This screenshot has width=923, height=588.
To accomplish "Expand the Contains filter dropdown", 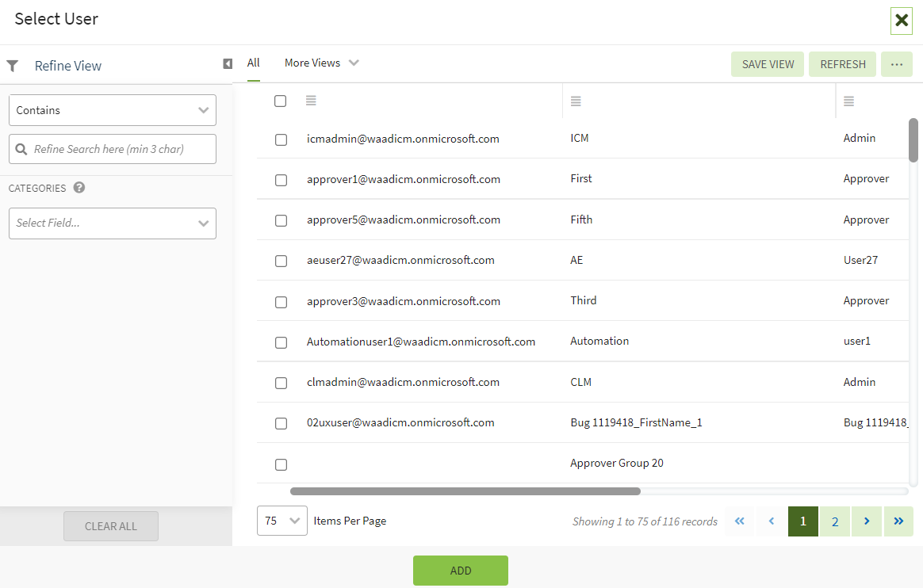I will click(x=113, y=110).
